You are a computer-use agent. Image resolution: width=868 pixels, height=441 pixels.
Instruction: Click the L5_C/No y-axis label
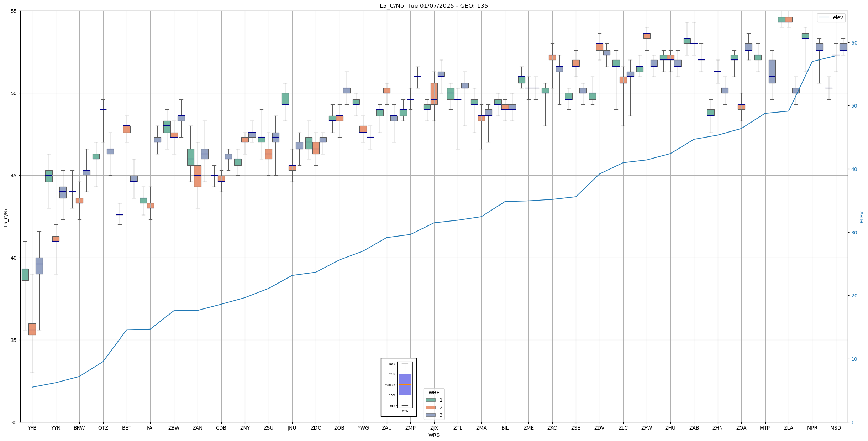(x=6, y=217)
